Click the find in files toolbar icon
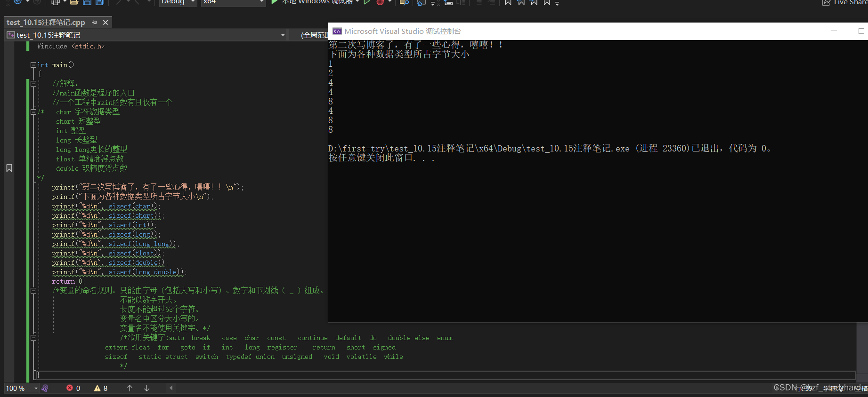The width and height of the screenshot is (868, 397). point(404,2)
